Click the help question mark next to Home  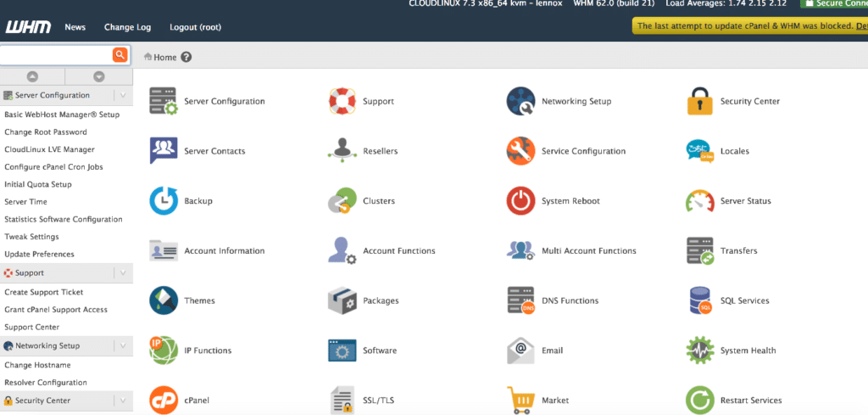(186, 57)
